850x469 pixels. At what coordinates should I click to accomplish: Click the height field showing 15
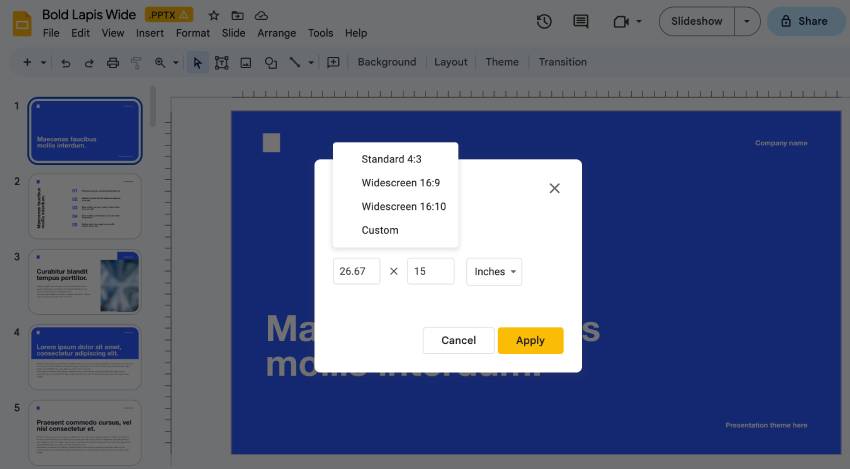[430, 271]
